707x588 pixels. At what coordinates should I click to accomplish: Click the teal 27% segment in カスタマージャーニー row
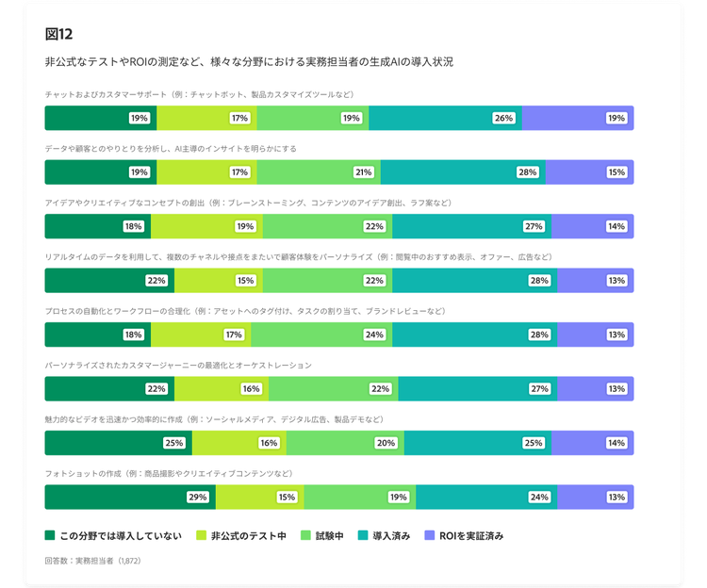pyautogui.click(x=478, y=388)
